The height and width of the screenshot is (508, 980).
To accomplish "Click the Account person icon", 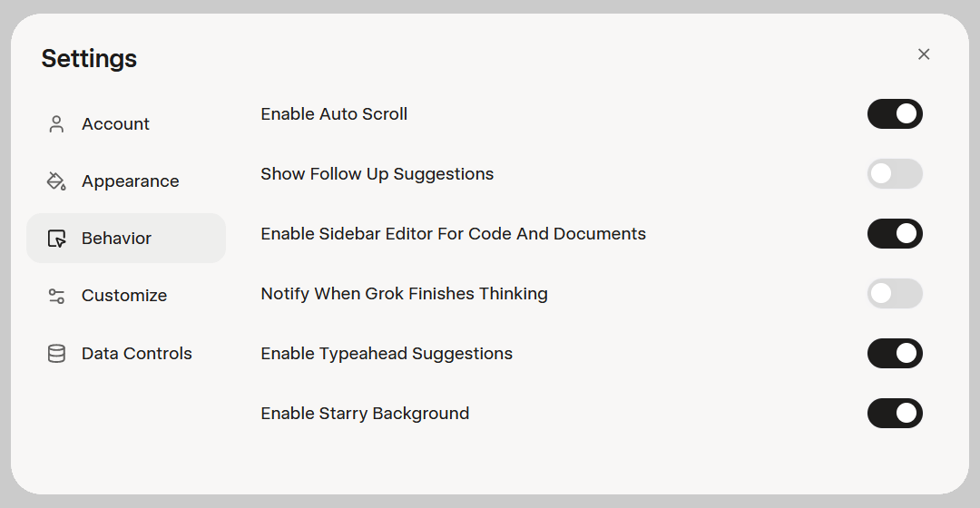I will pos(56,124).
